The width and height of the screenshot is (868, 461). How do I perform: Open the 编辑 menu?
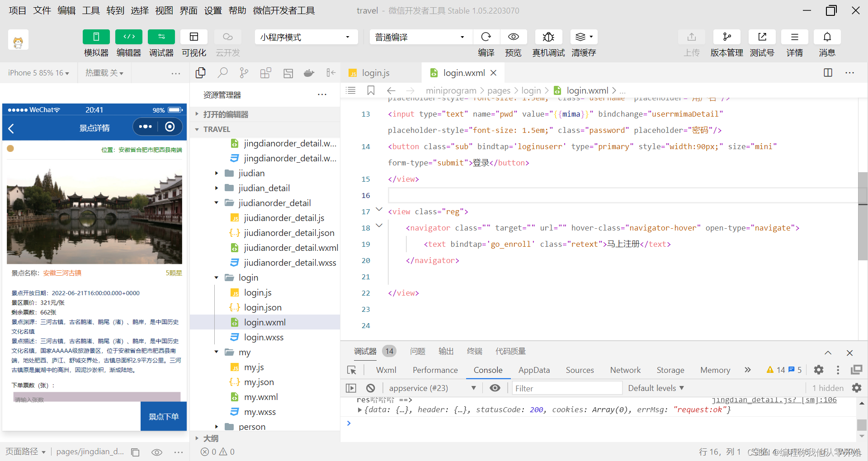(x=66, y=10)
